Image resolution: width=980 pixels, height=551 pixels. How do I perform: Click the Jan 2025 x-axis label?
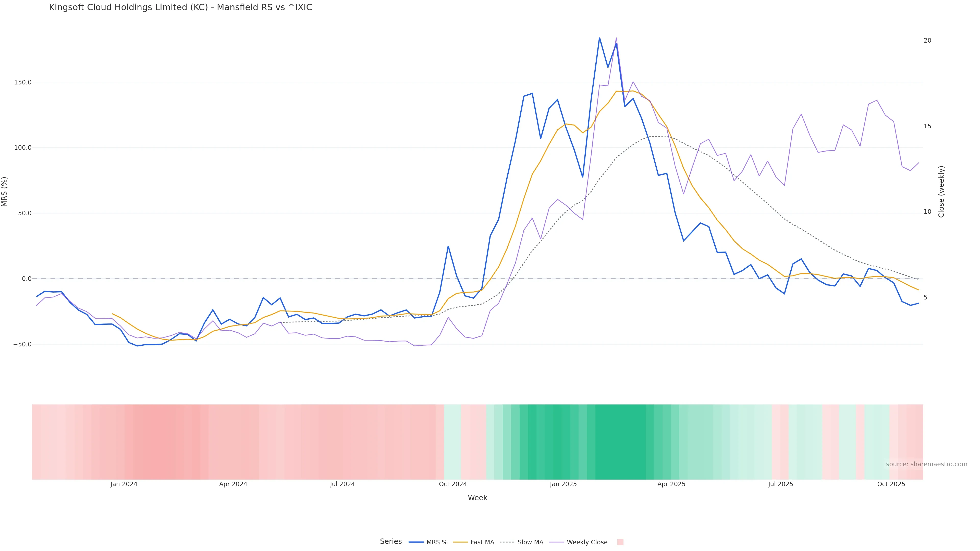coord(563,484)
